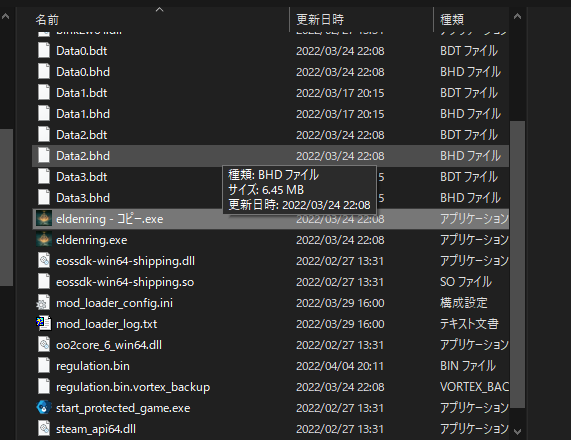Click the 構成設定 type of mod_loader_config.ini
This screenshot has height=440, width=571.
pyautogui.click(x=464, y=303)
